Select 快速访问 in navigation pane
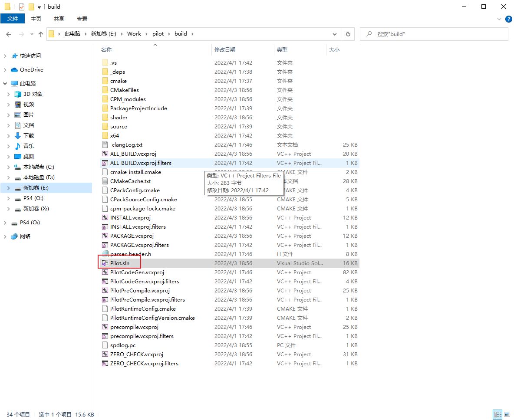The width and height of the screenshot is (514, 420). [x=30, y=56]
